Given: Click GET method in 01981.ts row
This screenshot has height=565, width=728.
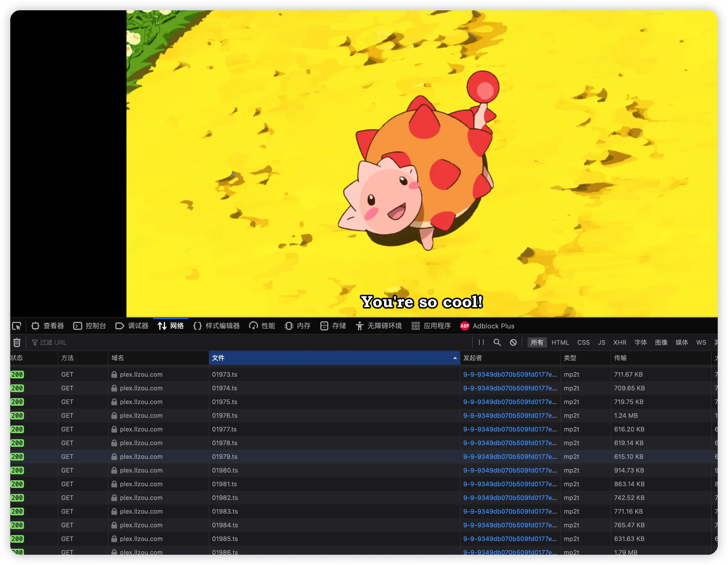Looking at the screenshot, I should pyautogui.click(x=67, y=484).
